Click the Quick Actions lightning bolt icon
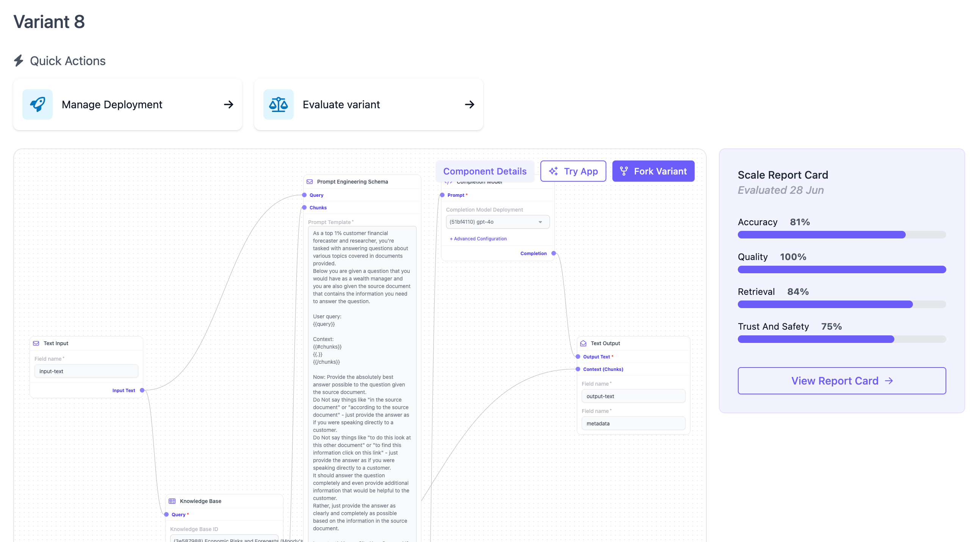 click(x=19, y=61)
